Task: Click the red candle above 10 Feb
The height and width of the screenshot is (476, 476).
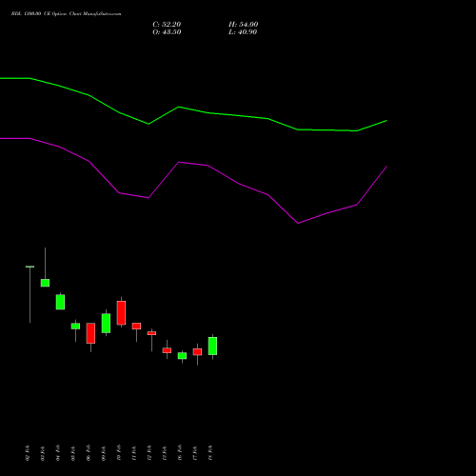Action: point(121,312)
